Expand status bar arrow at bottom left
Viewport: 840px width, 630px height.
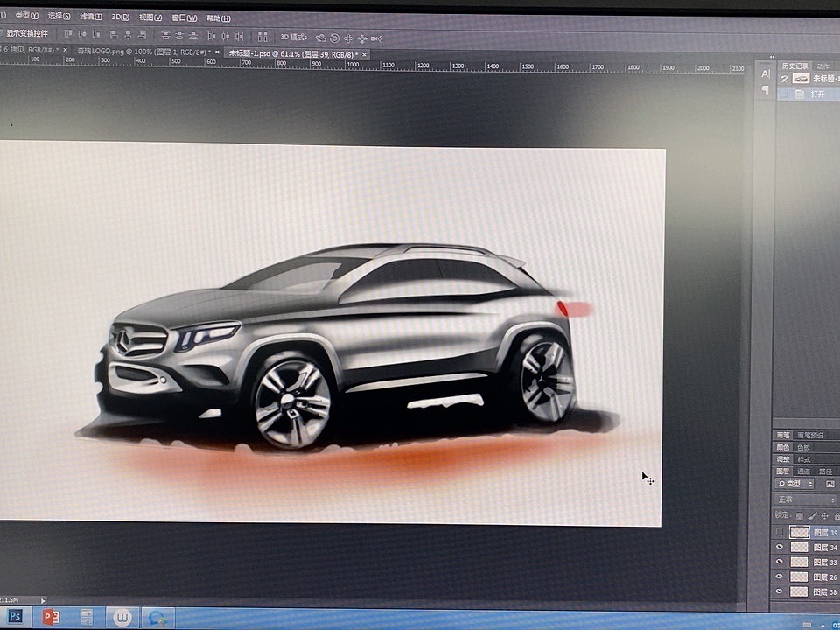pyautogui.click(x=43, y=600)
